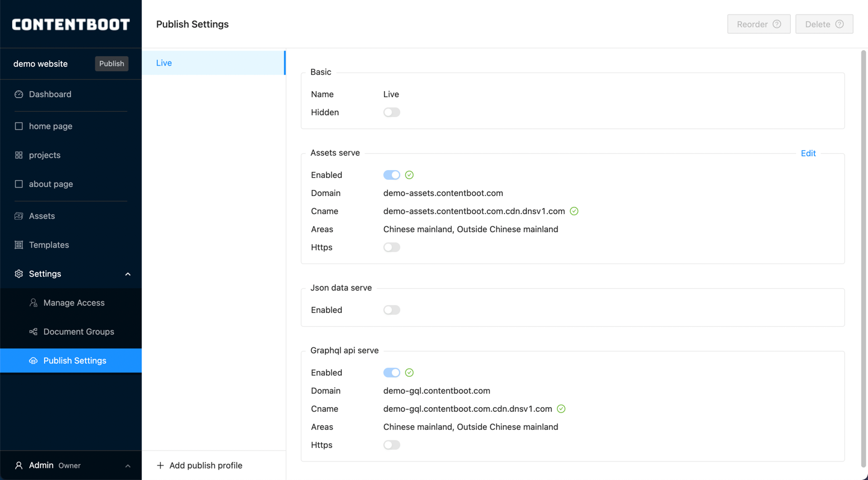Click green check next to Assets serve Enabled

tap(409, 175)
